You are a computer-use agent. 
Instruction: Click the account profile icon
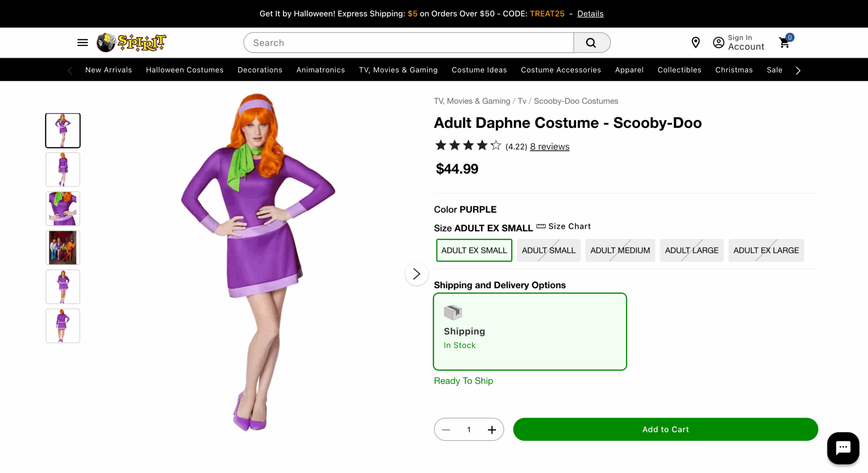718,43
